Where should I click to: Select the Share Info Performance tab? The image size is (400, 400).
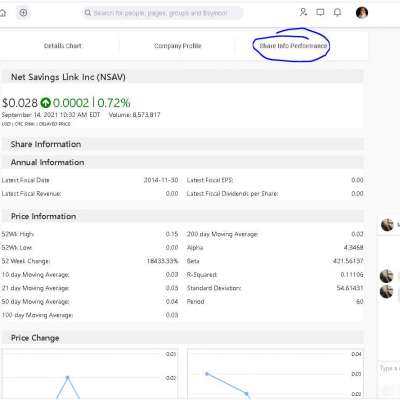click(x=293, y=46)
